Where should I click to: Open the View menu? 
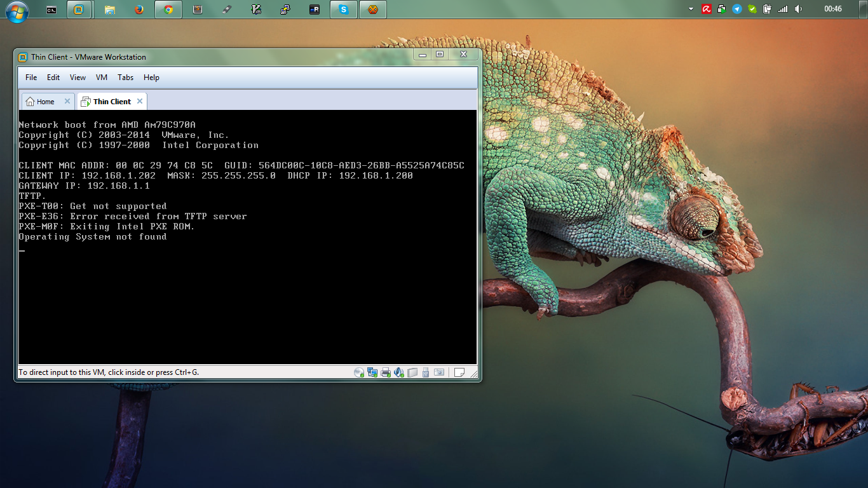coord(78,78)
